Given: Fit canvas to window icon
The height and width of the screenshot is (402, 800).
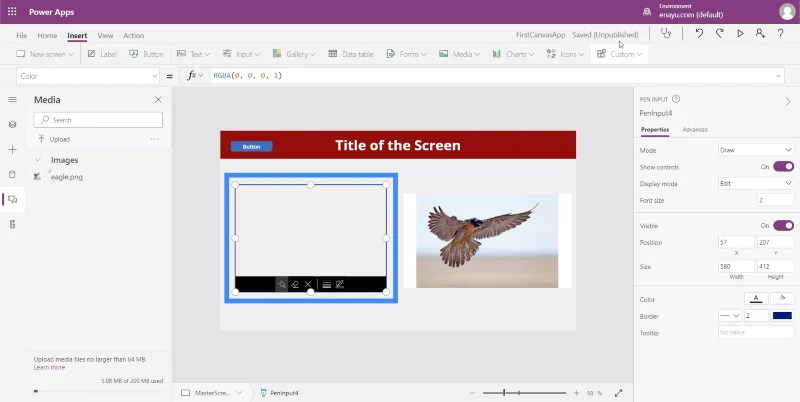Looking at the screenshot, I should coord(618,393).
